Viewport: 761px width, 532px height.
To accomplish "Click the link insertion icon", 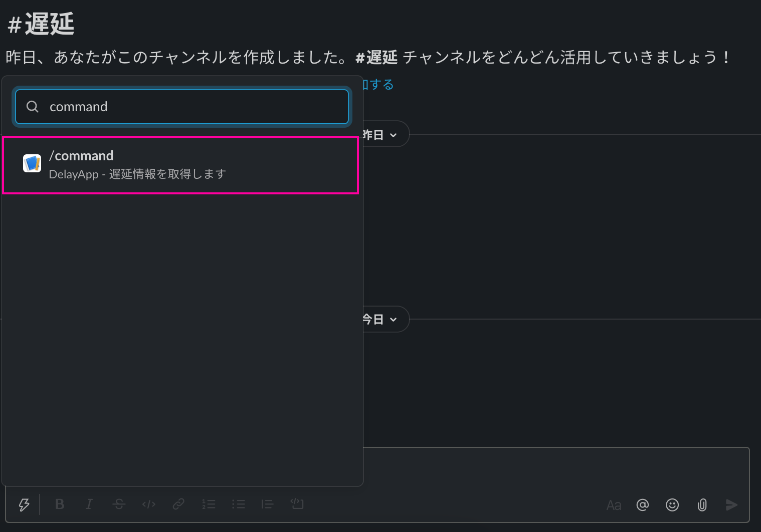I will [178, 504].
